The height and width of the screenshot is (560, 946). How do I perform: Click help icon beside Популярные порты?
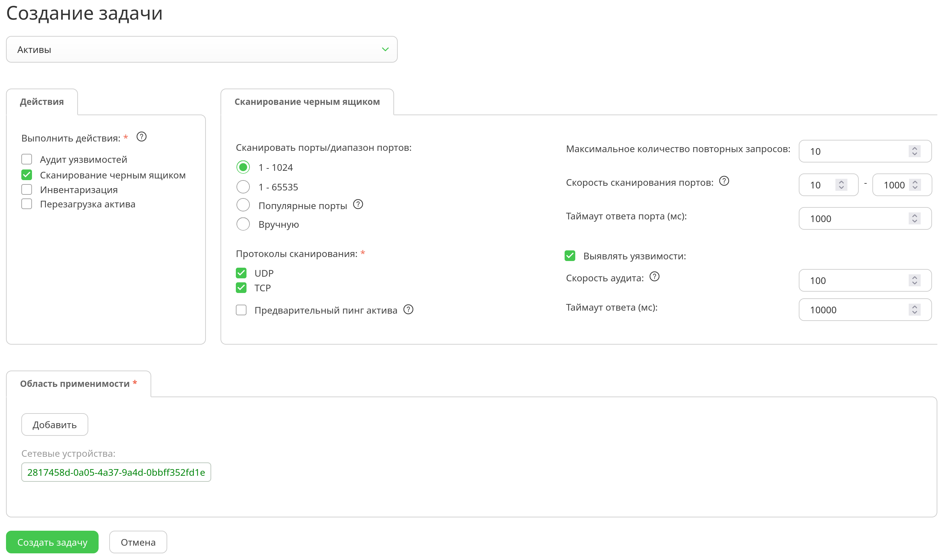tap(358, 204)
